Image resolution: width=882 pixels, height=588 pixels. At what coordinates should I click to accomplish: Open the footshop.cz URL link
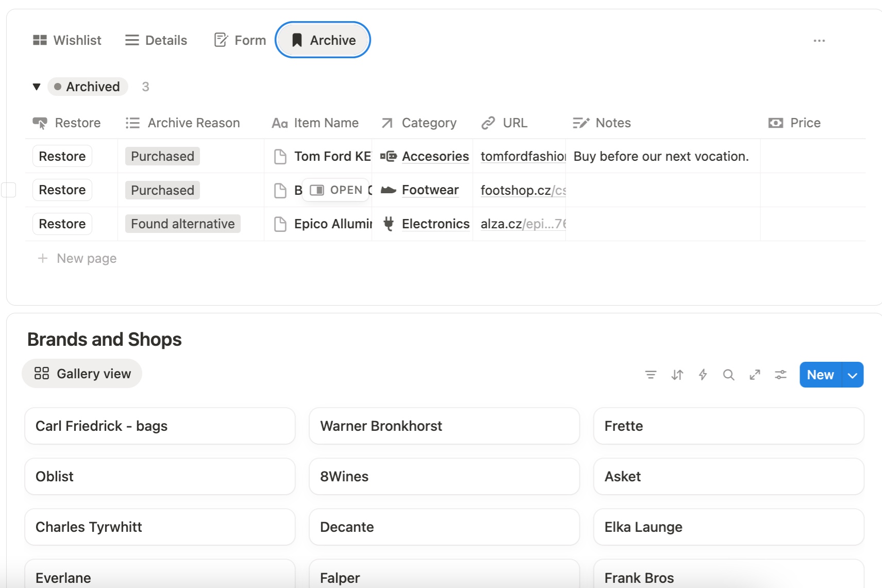click(x=515, y=191)
